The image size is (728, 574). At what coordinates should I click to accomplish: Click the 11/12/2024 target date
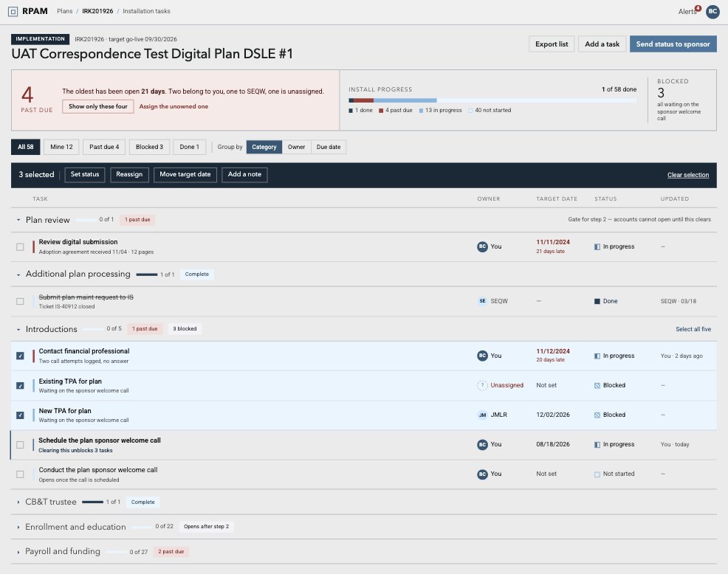552,351
